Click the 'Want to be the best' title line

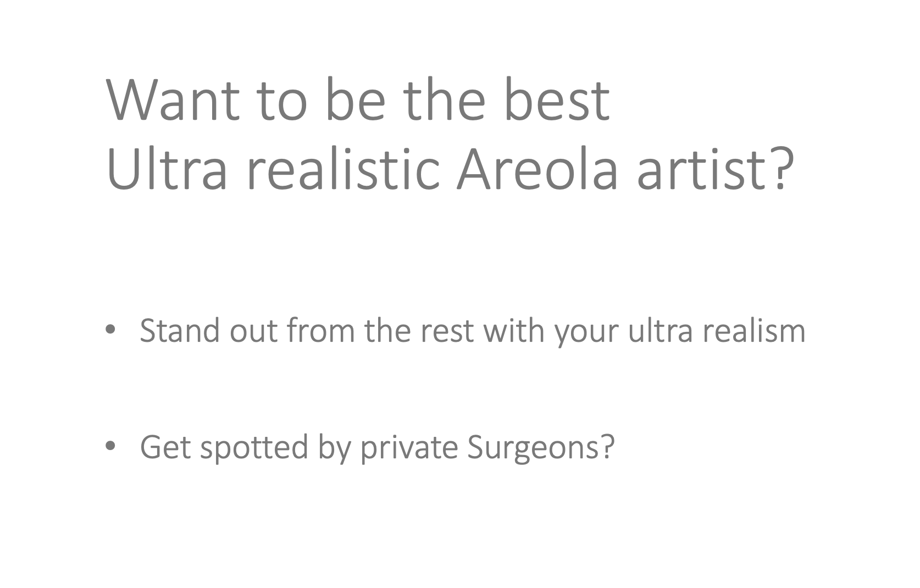tap(358, 99)
